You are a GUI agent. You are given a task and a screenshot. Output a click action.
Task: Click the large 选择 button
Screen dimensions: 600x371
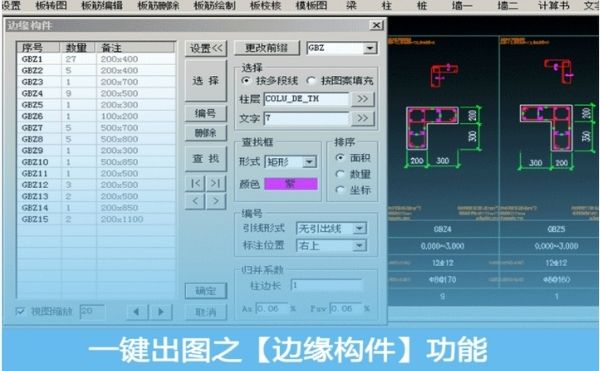coord(206,81)
